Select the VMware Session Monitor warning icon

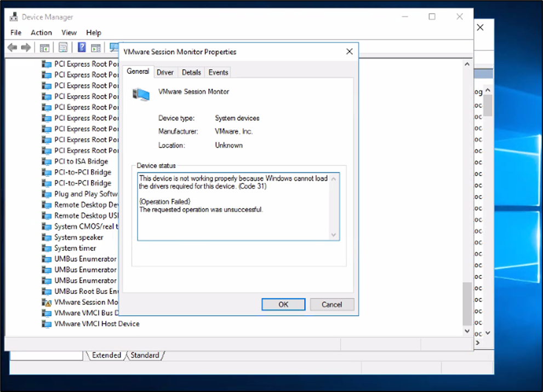47,302
